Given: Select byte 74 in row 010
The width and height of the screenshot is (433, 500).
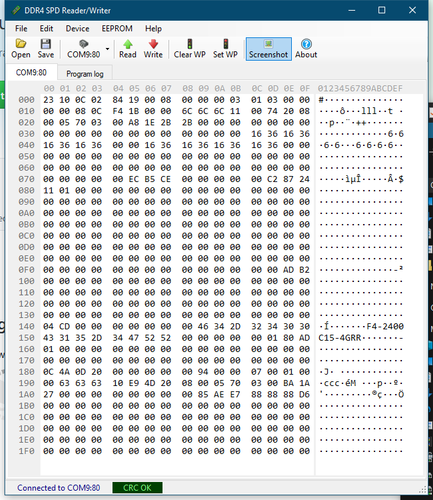Looking at the screenshot, I should click(272, 111).
